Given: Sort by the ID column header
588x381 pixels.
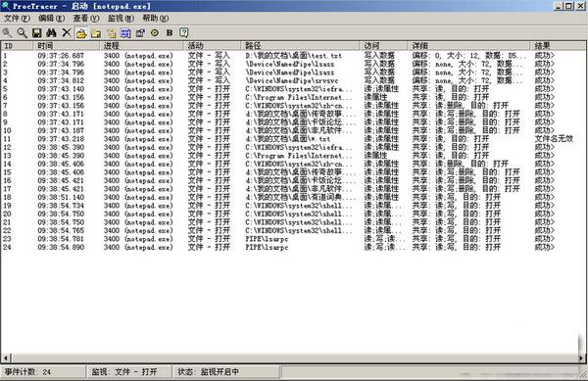Looking at the screenshot, I should 17,46.
